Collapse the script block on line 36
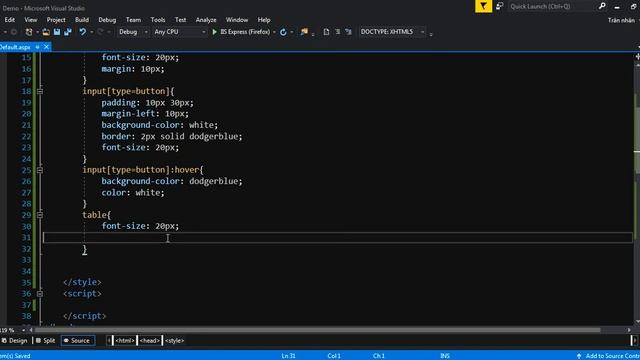This screenshot has height=360, width=640. click(x=40, y=293)
